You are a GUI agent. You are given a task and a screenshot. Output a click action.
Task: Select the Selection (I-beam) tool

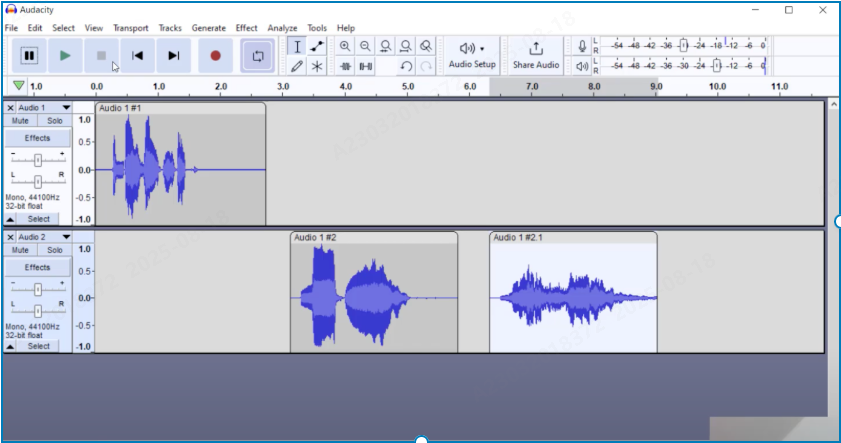click(x=297, y=46)
